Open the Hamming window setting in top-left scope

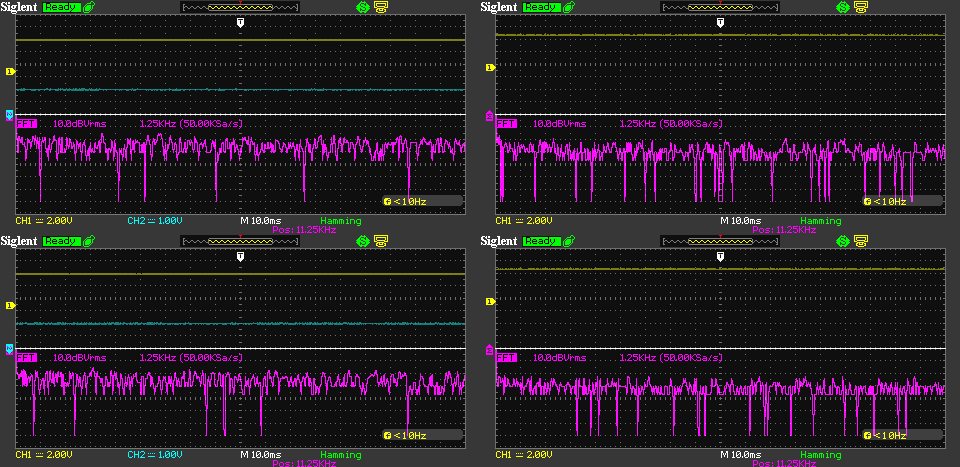pyautogui.click(x=341, y=220)
